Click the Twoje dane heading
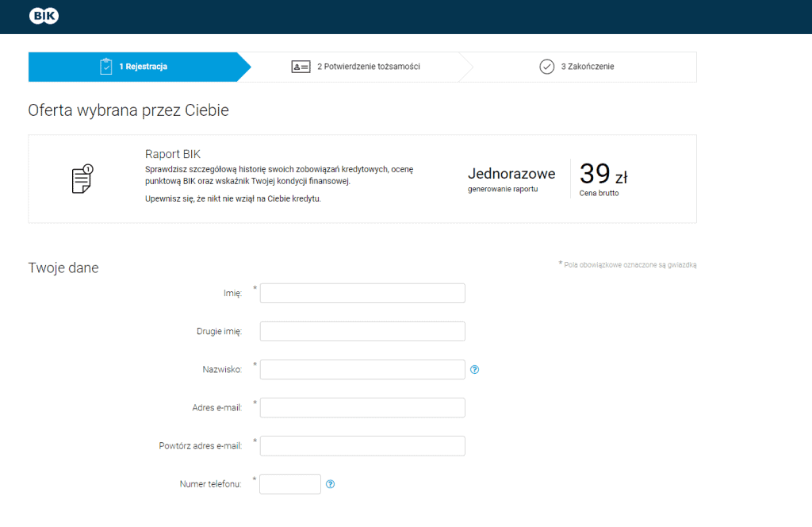Viewport: 812px width, 527px height. pos(63,268)
